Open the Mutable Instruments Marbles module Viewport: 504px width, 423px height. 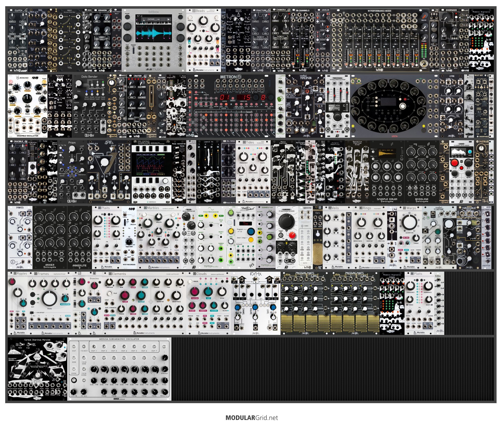click(x=159, y=237)
